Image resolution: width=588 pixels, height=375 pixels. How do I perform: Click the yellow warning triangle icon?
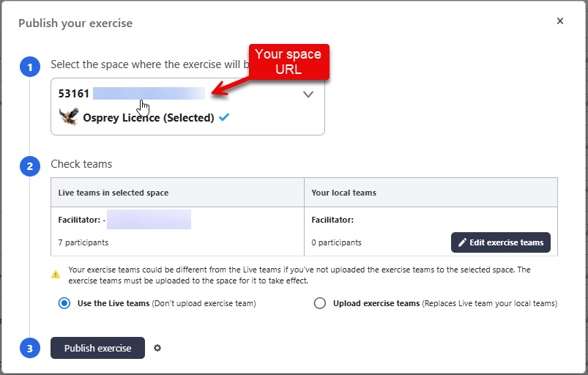click(56, 275)
